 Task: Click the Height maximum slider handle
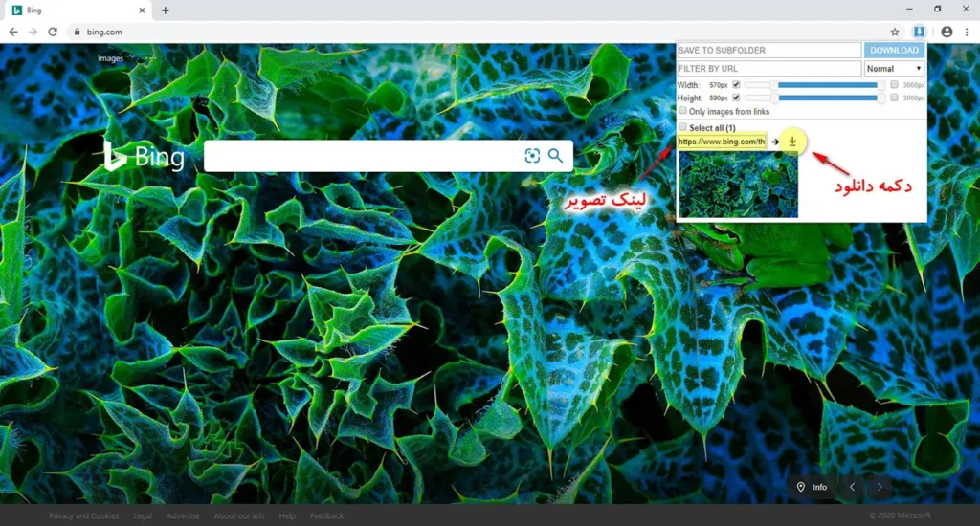pos(881,99)
